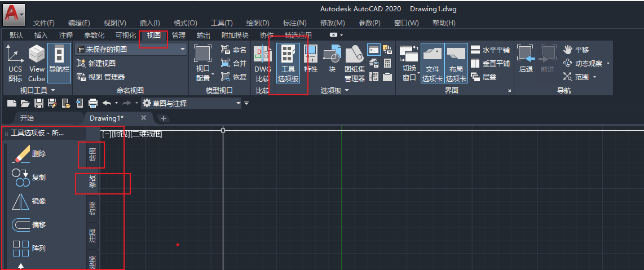The width and height of the screenshot is (644, 270).
Task: Select the 删除 erase tool in palette
Action: point(29,154)
